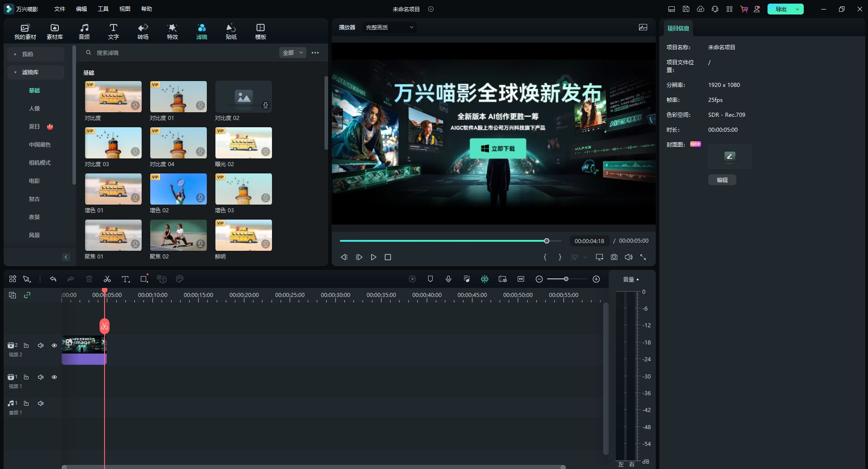Open the 贴纸 stickers tab
868x469 pixels.
[x=231, y=31]
